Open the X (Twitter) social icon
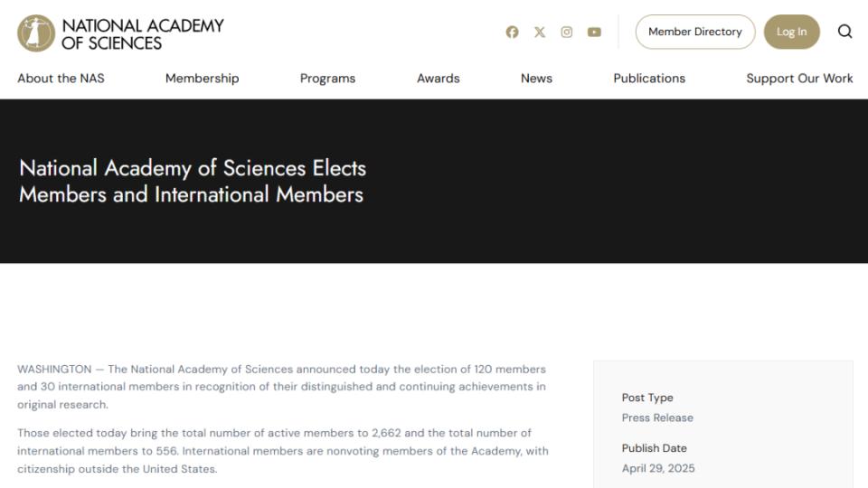This screenshot has height=488, width=868. click(540, 33)
